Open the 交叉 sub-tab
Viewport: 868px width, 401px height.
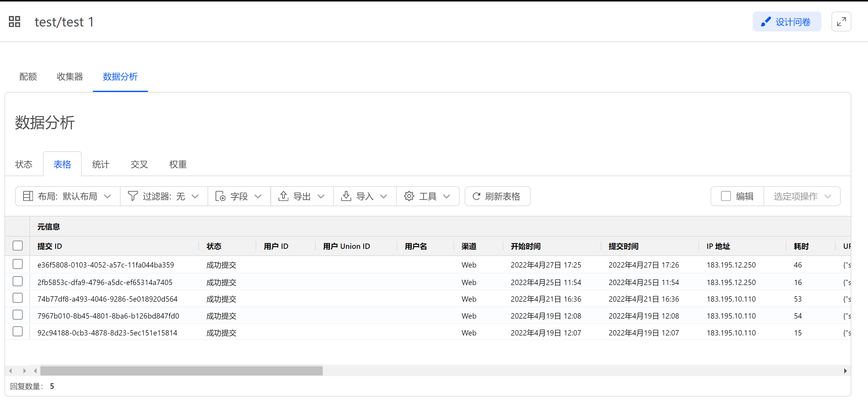click(x=139, y=164)
